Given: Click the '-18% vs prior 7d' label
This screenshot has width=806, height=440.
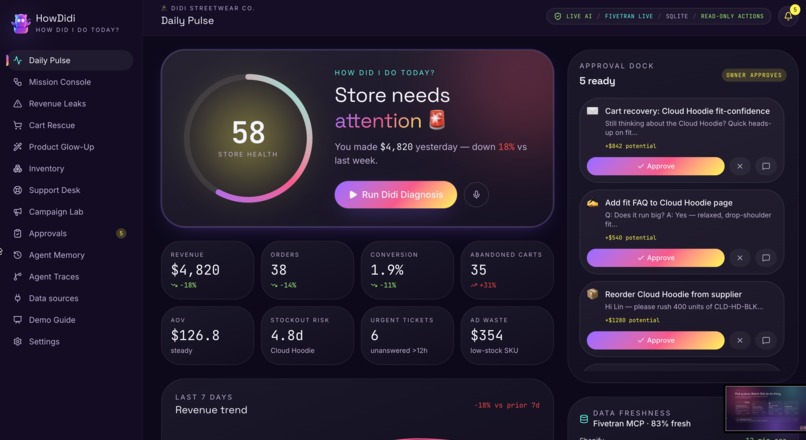Looking at the screenshot, I should tap(507, 405).
